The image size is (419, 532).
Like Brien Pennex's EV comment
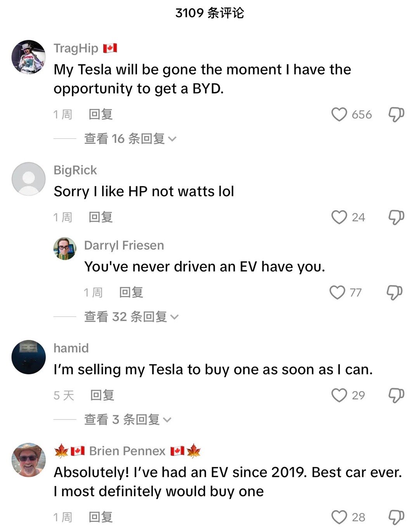coord(339,517)
